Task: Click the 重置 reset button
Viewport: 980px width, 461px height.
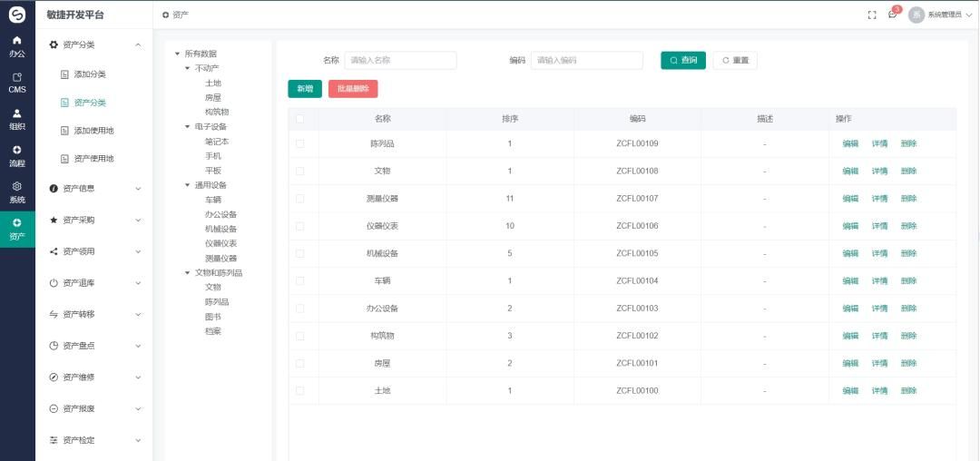Action: [x=735, y=61]
